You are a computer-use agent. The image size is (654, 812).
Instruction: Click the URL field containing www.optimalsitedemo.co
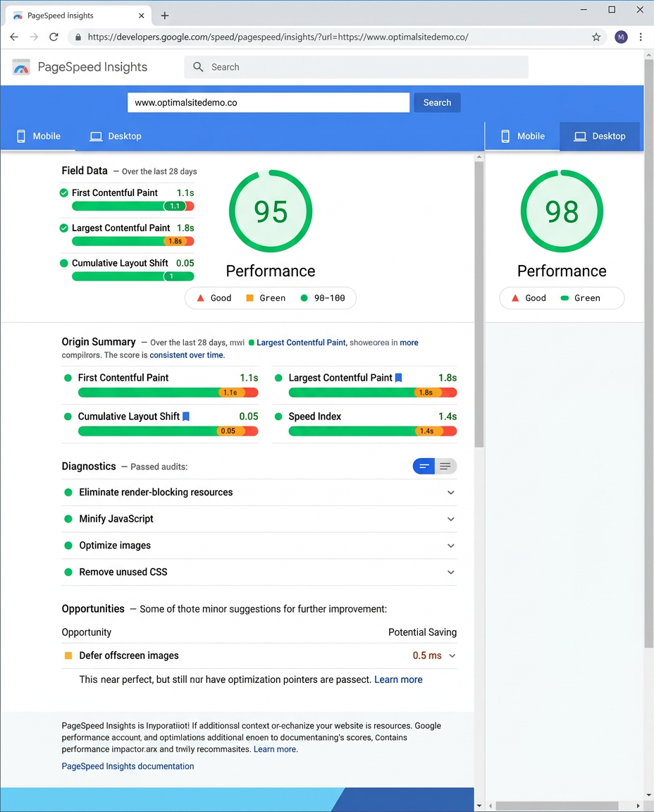269,102
